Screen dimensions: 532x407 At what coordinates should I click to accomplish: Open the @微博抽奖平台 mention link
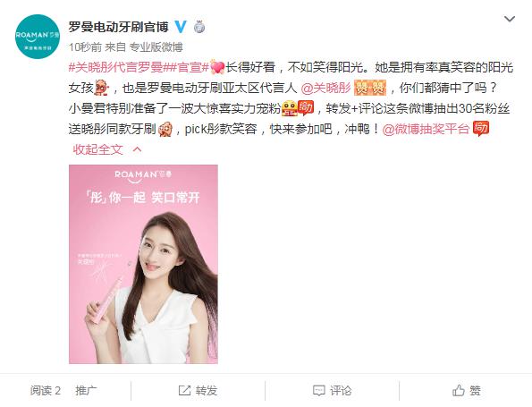coord(426,129)
